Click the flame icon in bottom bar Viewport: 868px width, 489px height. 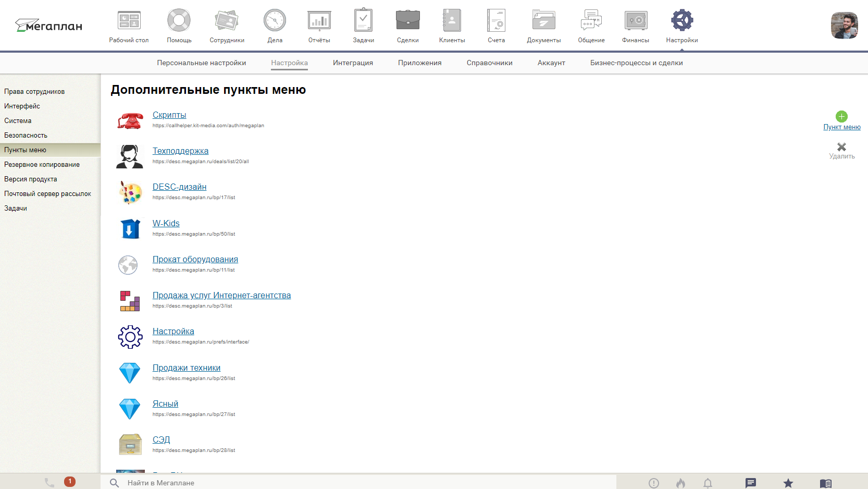click(x=680, y=483)
